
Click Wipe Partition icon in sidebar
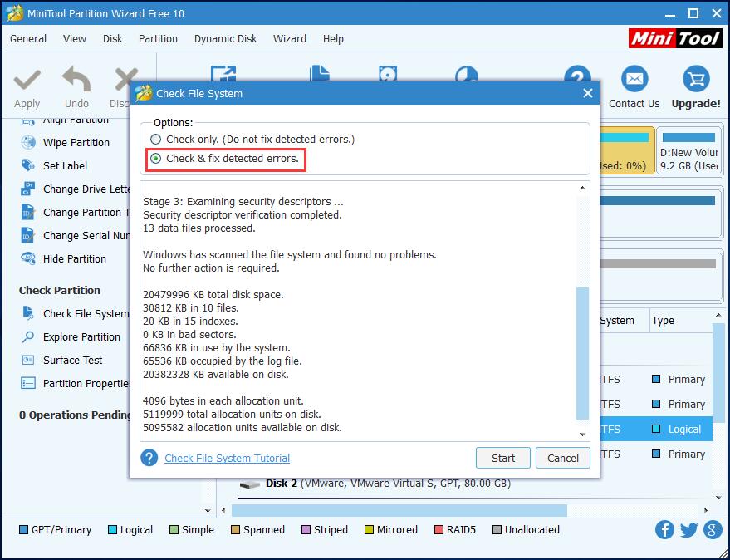click(28, 142)
